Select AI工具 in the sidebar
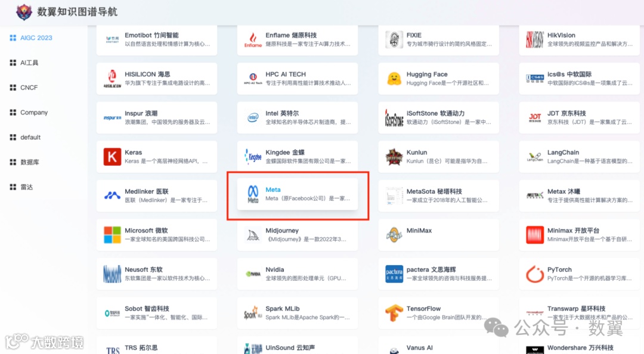 pos(24,63)
